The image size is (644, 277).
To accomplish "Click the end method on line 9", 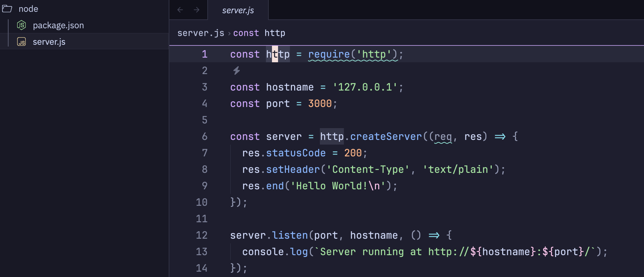I will point(275,186).
